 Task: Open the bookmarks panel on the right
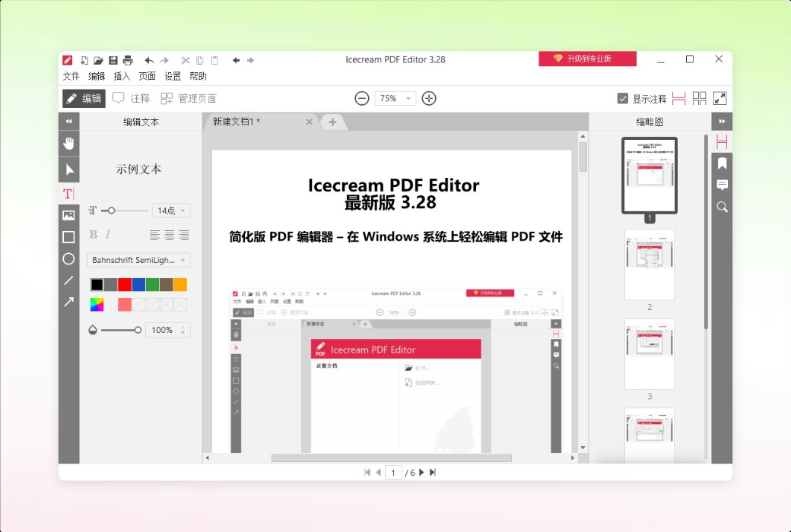click(721, 163)
